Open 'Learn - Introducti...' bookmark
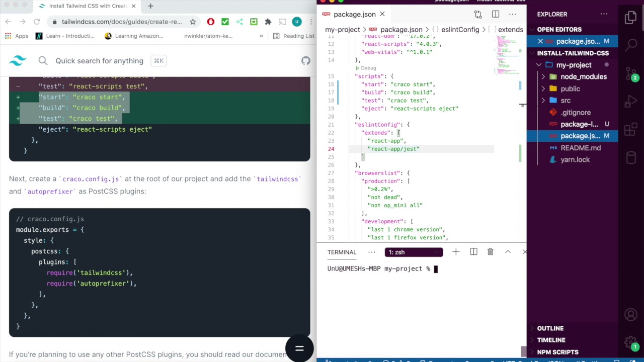 point(65,36)
